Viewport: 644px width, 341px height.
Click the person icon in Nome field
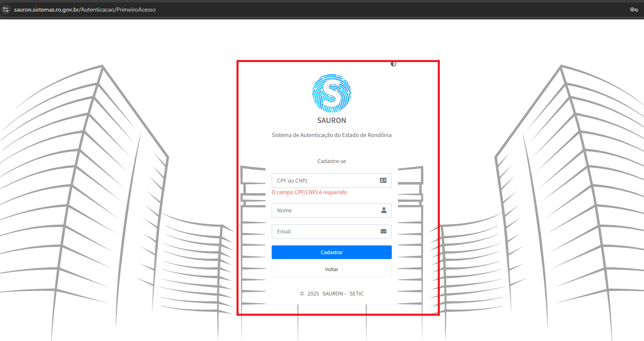coord(384,210)
